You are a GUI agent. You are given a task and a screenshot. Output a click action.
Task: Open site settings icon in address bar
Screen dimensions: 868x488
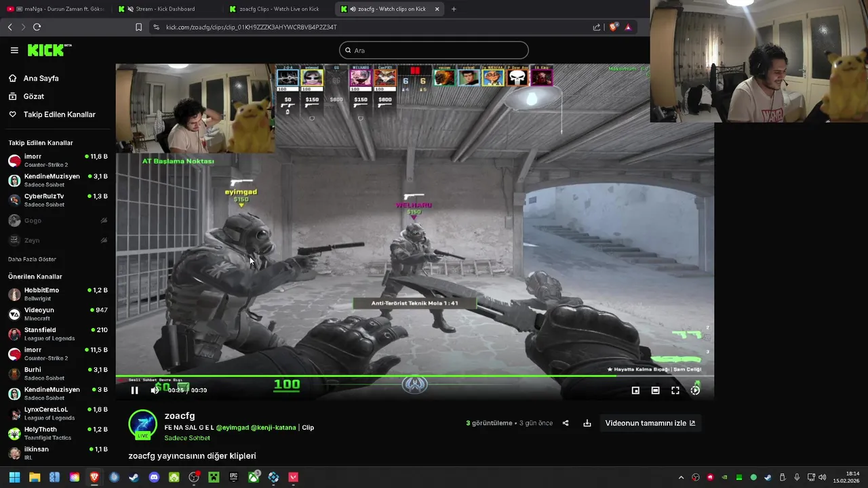click(x=156, y=27)
